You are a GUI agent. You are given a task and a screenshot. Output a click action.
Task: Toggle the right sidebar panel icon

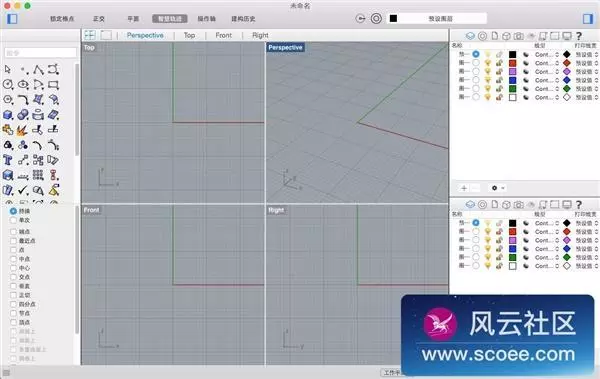tap(588, 18)
